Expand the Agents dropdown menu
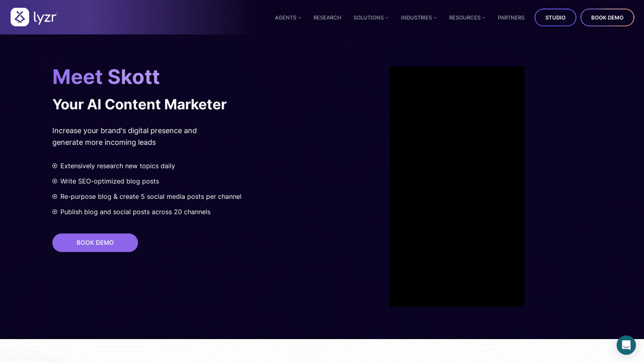Viewport: 644px width, 363px height. (288, 18)
